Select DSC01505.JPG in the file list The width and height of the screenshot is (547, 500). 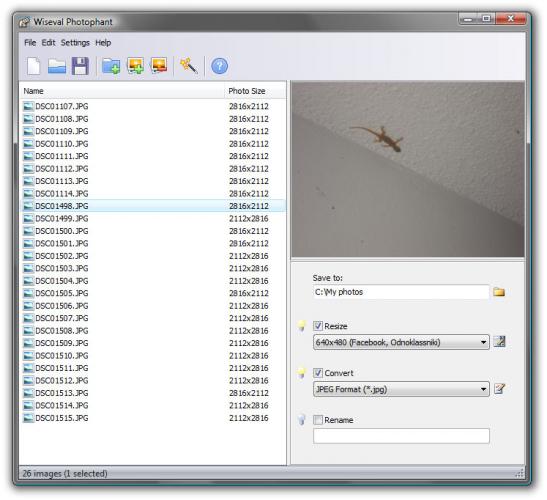153,293
